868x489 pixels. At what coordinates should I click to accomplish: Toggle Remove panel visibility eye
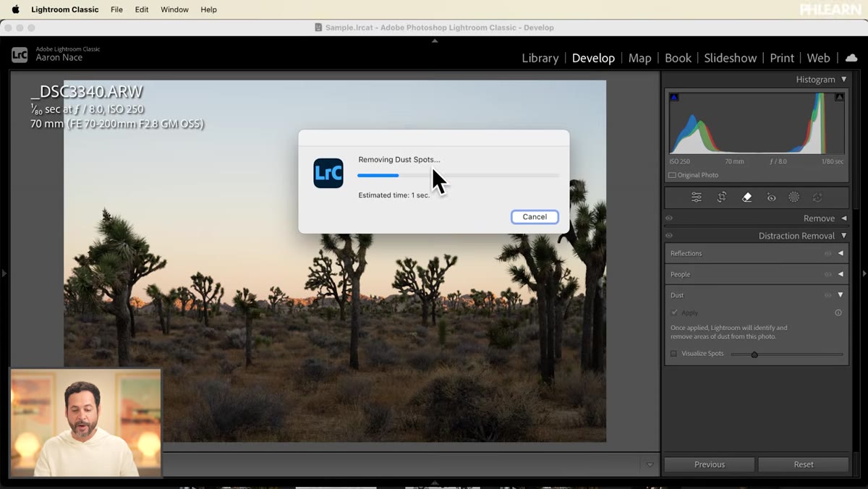coord(669,218)
